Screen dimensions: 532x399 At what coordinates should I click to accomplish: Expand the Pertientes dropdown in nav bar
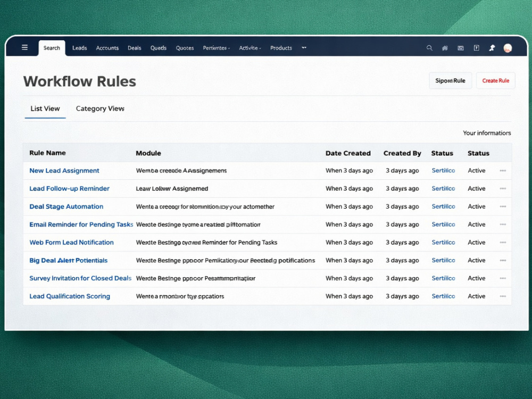217,48
